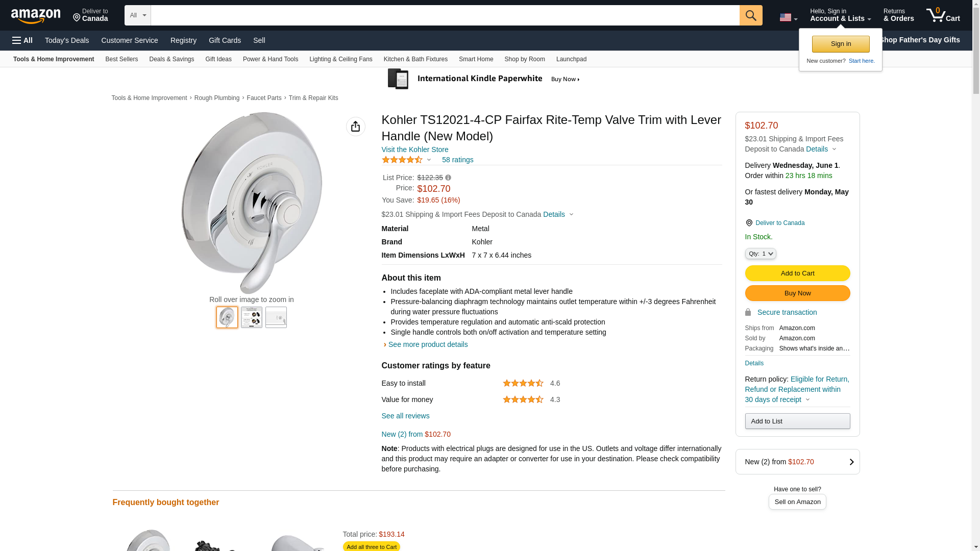Expand the star rating breakdown popover

click(429, 160)
